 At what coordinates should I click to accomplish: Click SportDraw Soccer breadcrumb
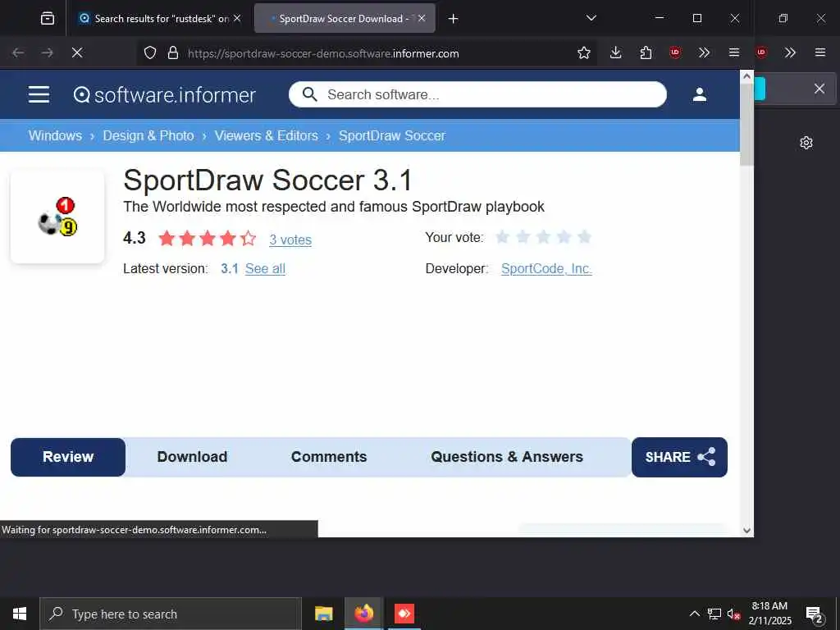pos(392,135)
